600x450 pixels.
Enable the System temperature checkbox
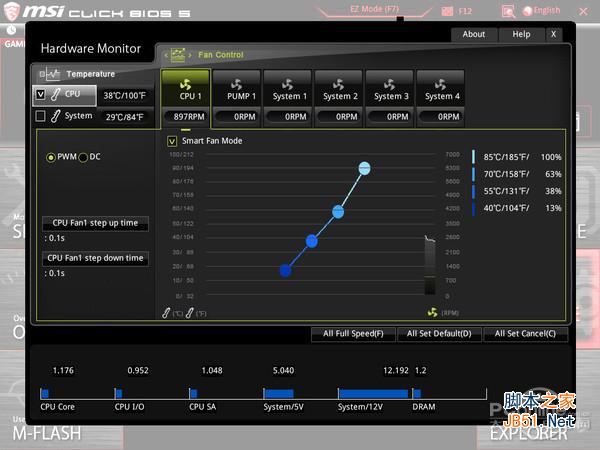click(40, 116)
